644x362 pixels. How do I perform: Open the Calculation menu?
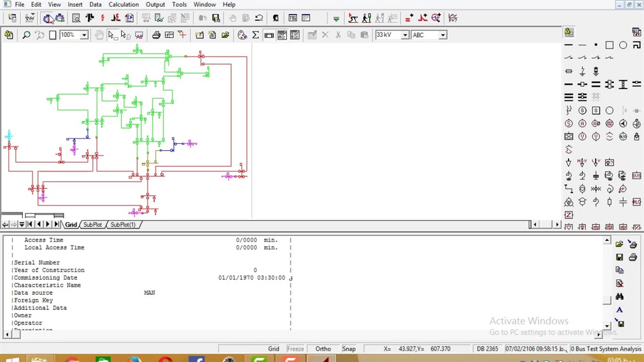pyautogui.click(x=123, y=5)
